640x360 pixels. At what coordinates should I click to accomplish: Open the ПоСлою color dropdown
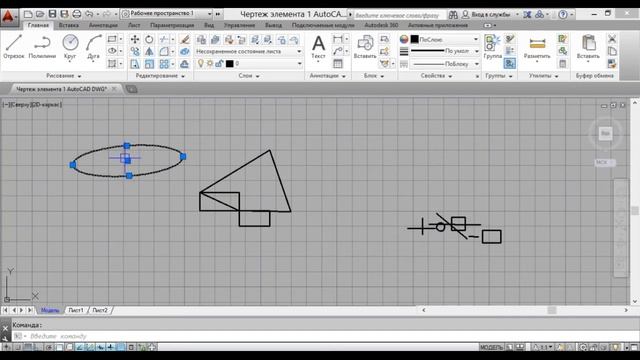point(444,39)
